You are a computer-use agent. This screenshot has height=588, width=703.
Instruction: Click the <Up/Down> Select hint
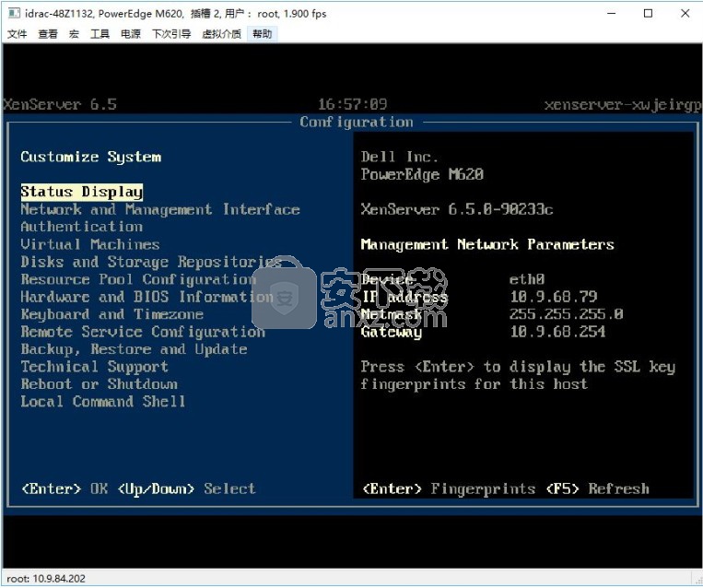186,488
